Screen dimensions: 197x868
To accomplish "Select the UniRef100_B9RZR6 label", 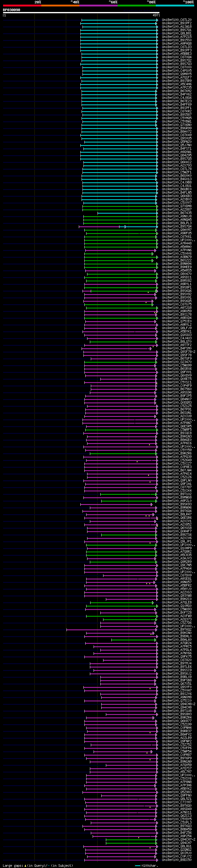I will (x=177, y=453).
